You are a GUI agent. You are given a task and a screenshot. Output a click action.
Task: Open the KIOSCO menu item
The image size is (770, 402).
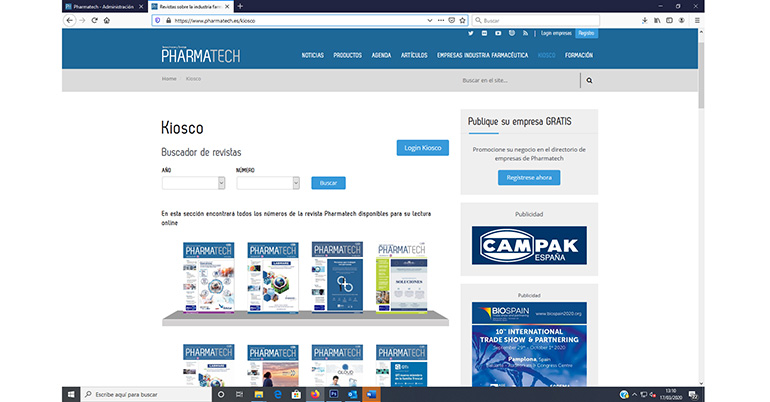(x=547, y=55)
